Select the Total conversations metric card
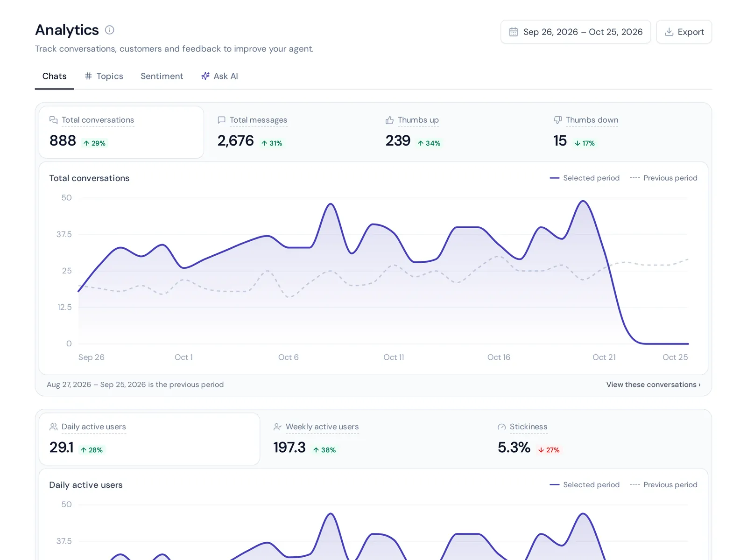Image resolution: width=747 pixels, height=560 pixels. (x=121, y=132)
